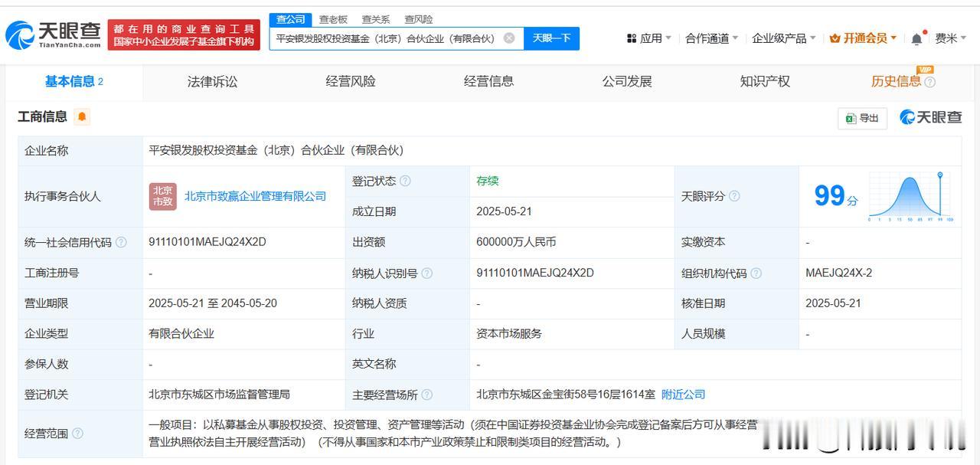This screenshot has width=980, height=465.
Task: Show help icon next to 组织机构代码
Action: 756,273
